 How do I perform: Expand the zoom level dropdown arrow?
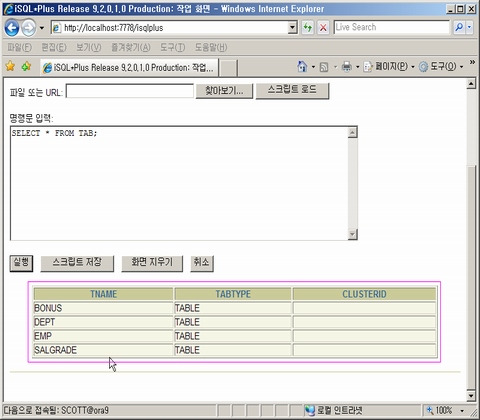462,411
